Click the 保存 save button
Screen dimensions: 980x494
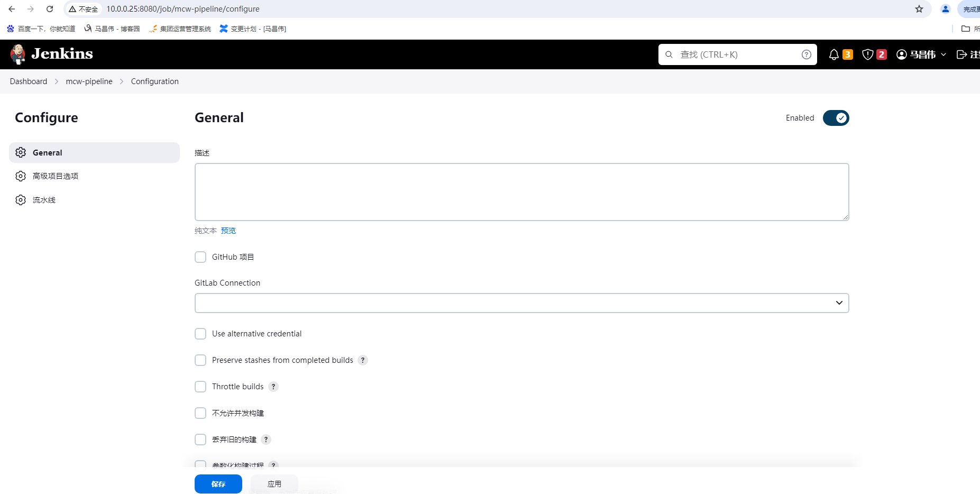coord(218,484)
